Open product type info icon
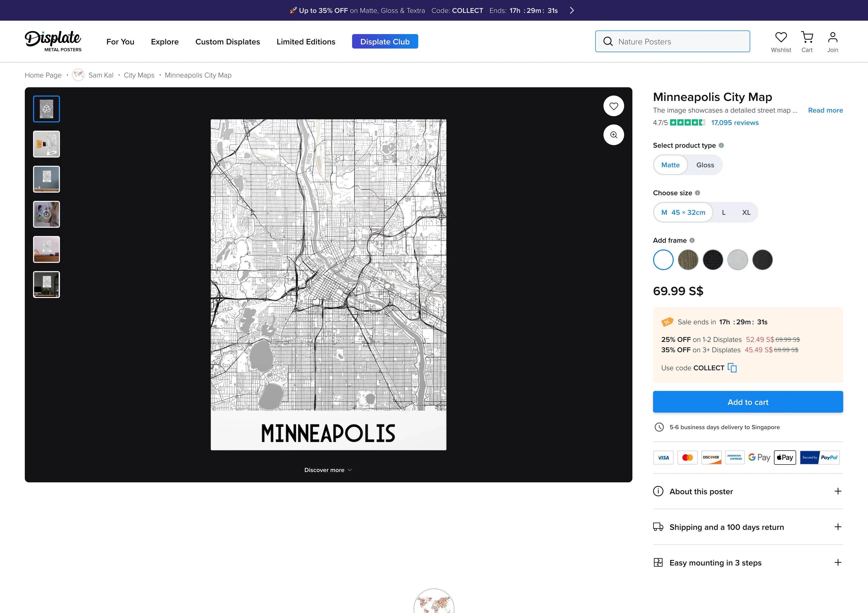The height and width of the screenshot is (613, 868). (721, 145)
